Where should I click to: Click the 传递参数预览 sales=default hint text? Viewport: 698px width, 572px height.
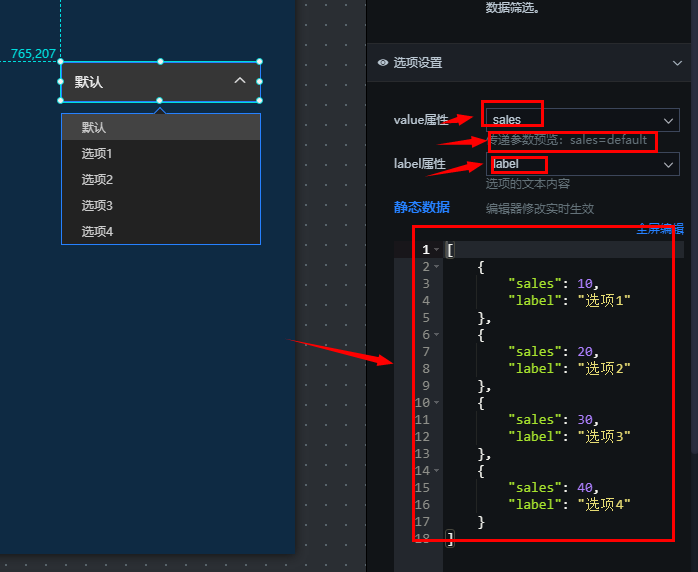pyautogui.click(x=568, y=140)
